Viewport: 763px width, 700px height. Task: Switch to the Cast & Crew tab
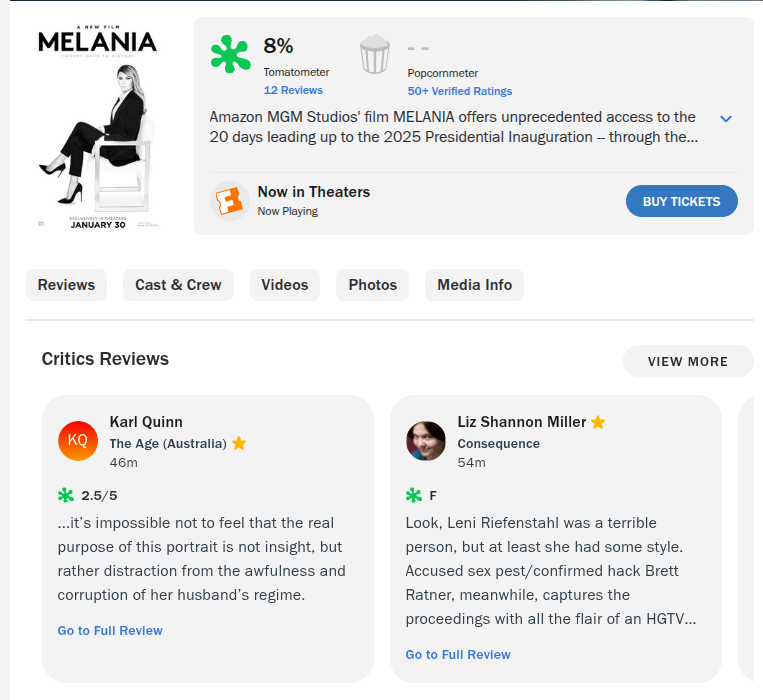pos(178,285)
